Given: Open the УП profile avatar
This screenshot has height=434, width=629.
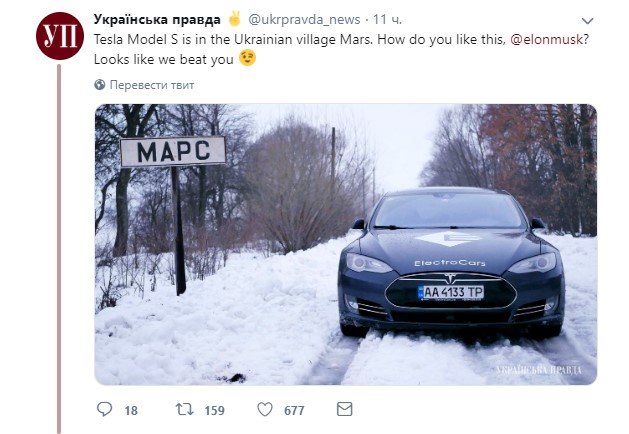Looking at the screenshot, I should pyautogui.click(x=59, y=36).
